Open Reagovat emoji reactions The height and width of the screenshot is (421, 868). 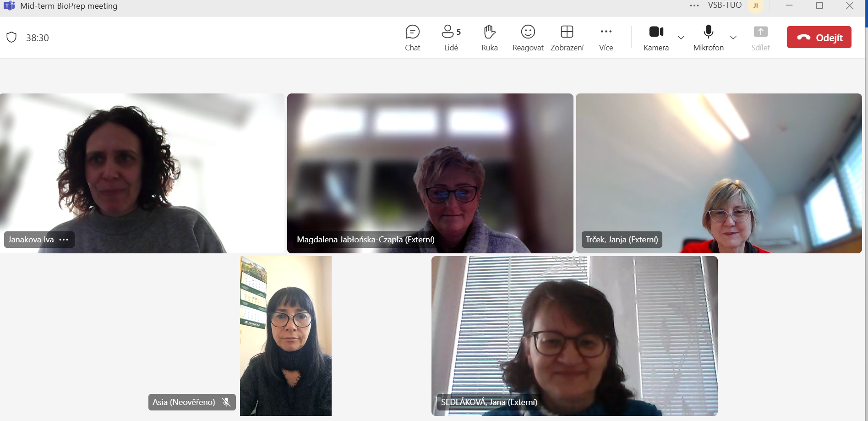coord(528,38)
